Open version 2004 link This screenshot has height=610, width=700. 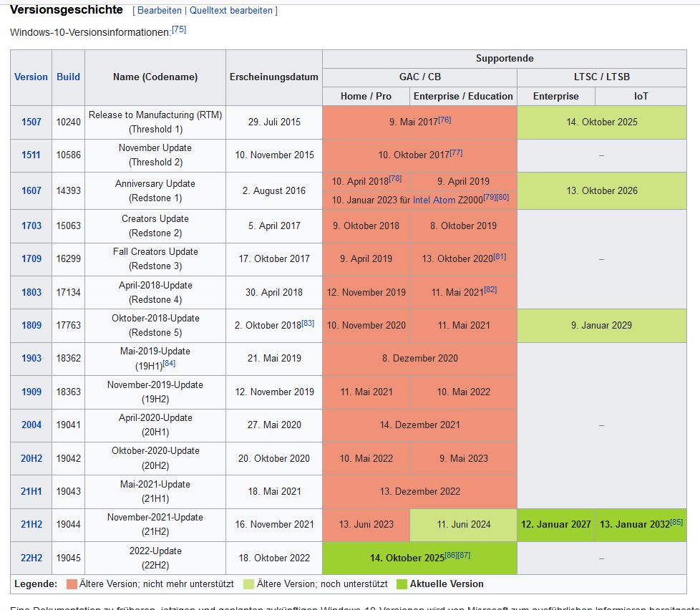click(x=31, y=425)
